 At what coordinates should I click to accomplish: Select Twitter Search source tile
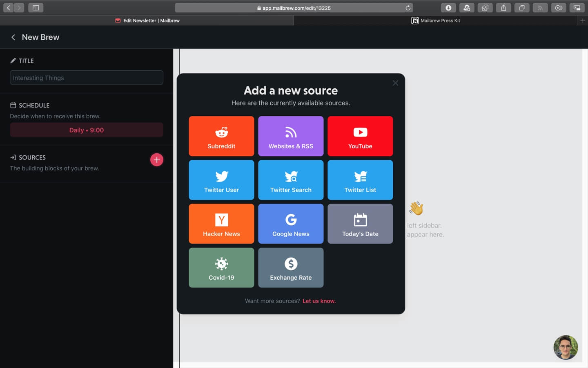pos(291,180)
